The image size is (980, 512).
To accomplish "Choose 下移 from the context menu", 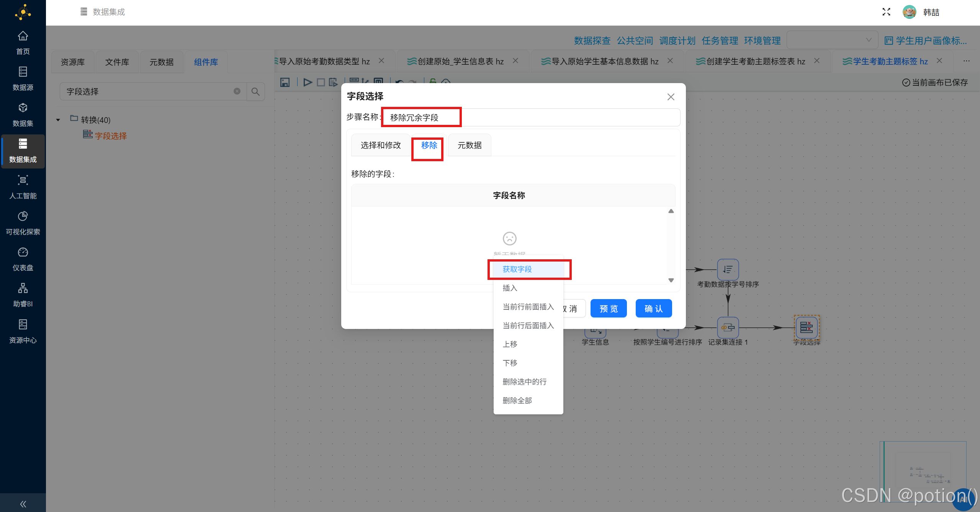I will click(528, 363).
